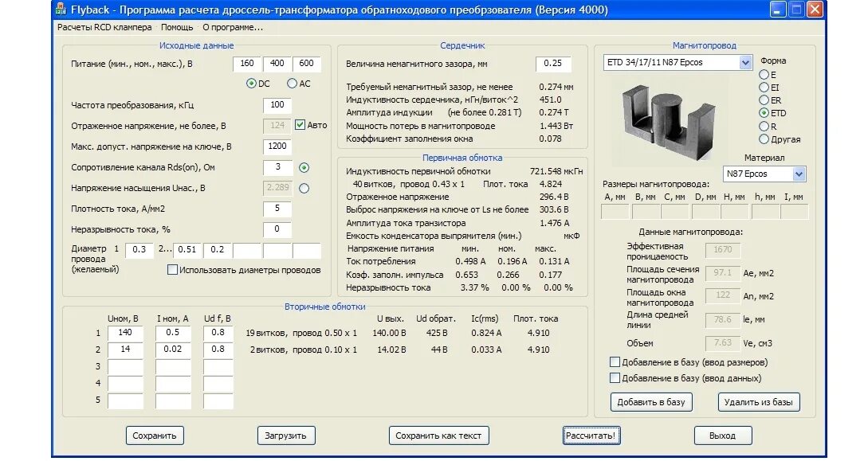868x461 pixels.
Task: Click the Сохранить button
Action: pos(155,436)
